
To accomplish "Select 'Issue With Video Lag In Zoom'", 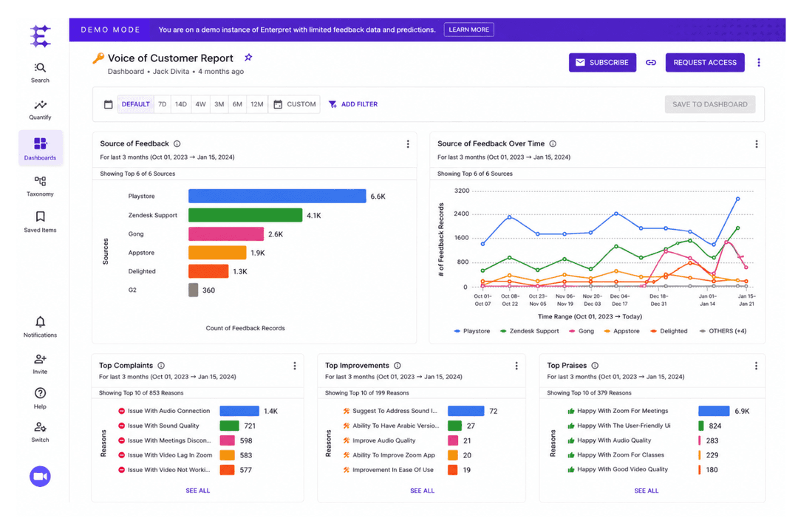I will point(170,455).
